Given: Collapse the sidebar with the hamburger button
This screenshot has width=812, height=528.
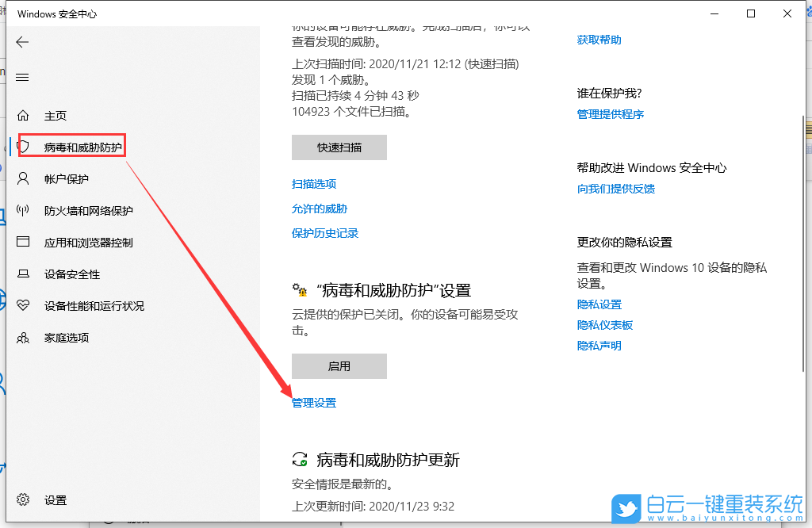Looking at the screenshot, I should tap(22, 77).
